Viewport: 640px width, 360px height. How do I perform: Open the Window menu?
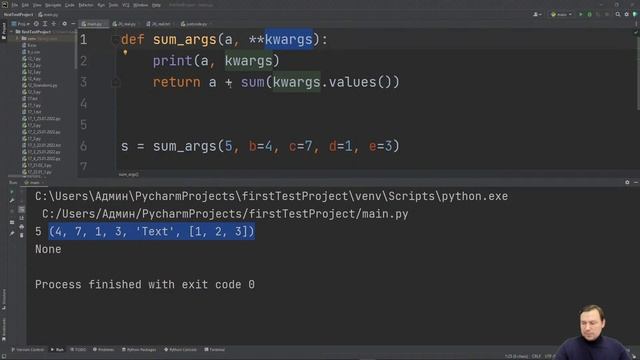point(140,5)
